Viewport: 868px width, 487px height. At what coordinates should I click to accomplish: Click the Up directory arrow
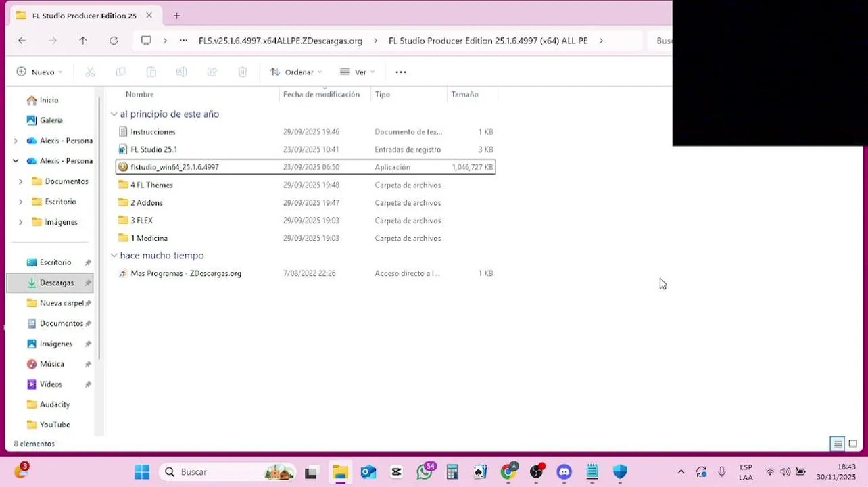point(83,41)
